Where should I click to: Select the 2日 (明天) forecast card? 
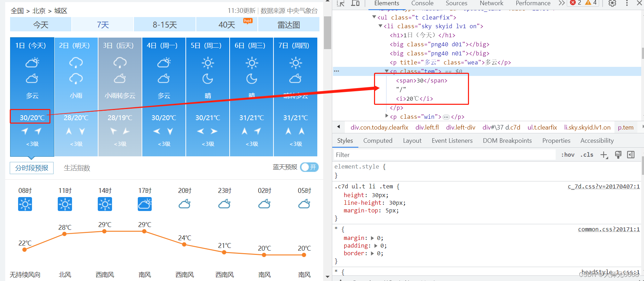[x=76, y=97]
